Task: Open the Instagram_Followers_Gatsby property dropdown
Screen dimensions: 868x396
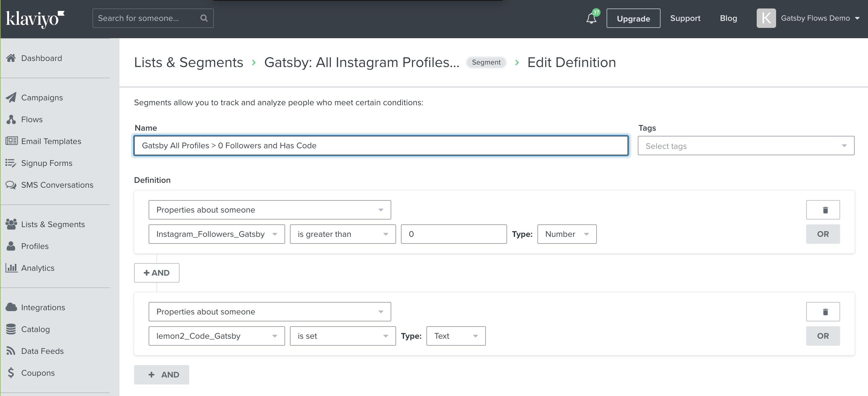Action: (x=217, y=234)
